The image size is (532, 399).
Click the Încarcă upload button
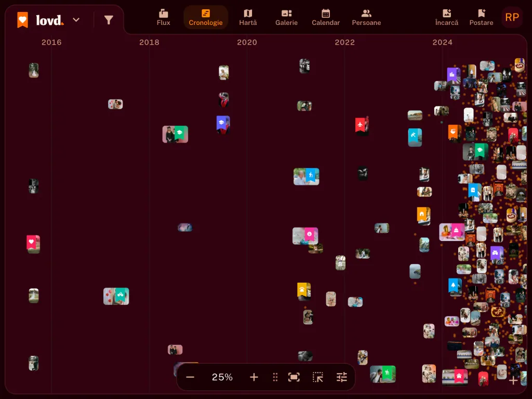[x=446, y=17]
